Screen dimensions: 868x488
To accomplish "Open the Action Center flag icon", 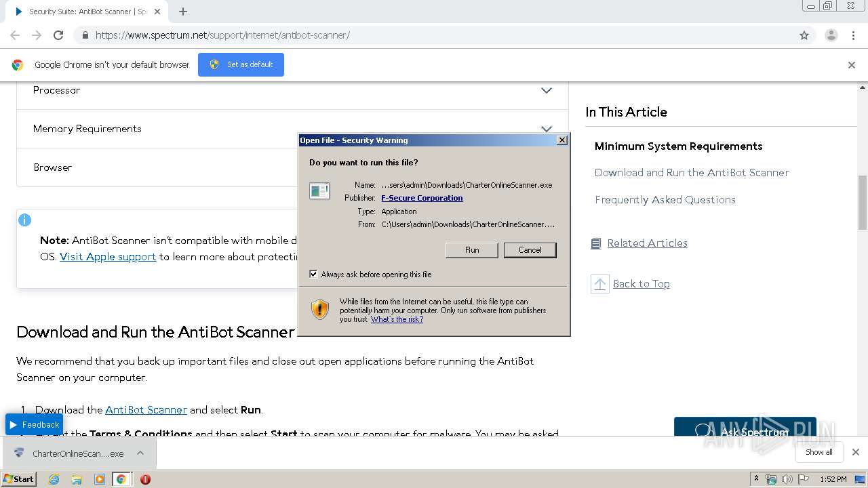I will pyautogui.click(x=804, y=479).
